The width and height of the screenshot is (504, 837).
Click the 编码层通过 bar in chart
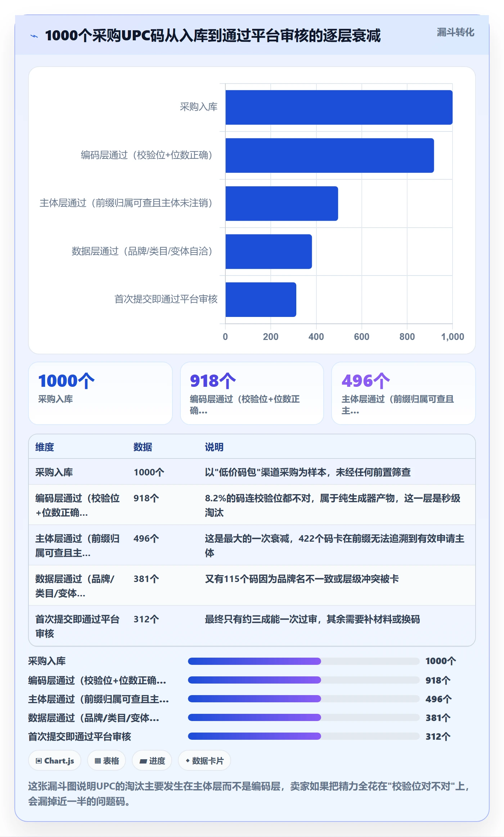click(x=329, y=156)
